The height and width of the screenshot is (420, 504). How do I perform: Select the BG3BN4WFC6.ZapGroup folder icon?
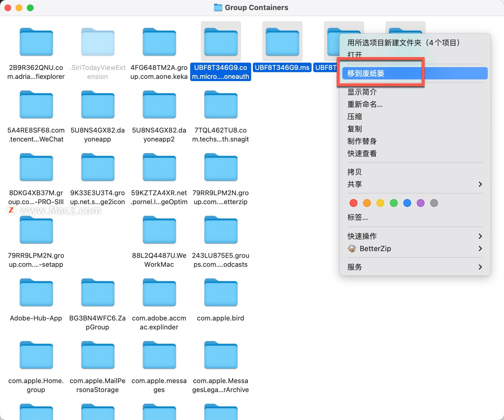(98, 292)
